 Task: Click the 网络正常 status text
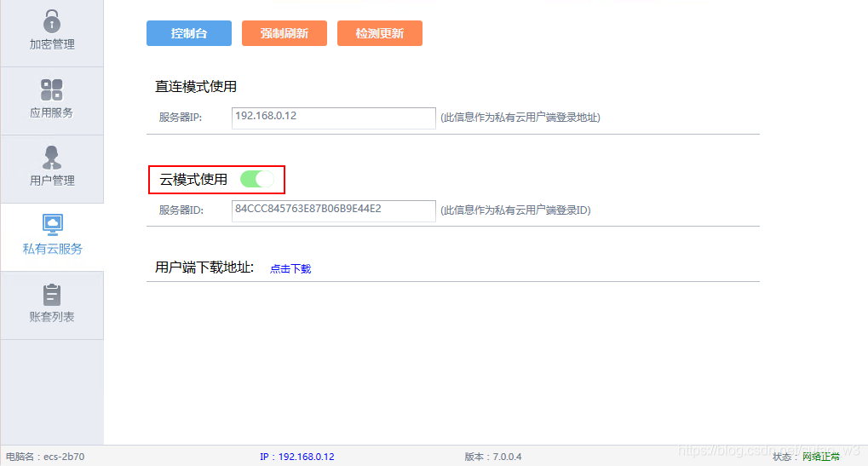point(821,457)
